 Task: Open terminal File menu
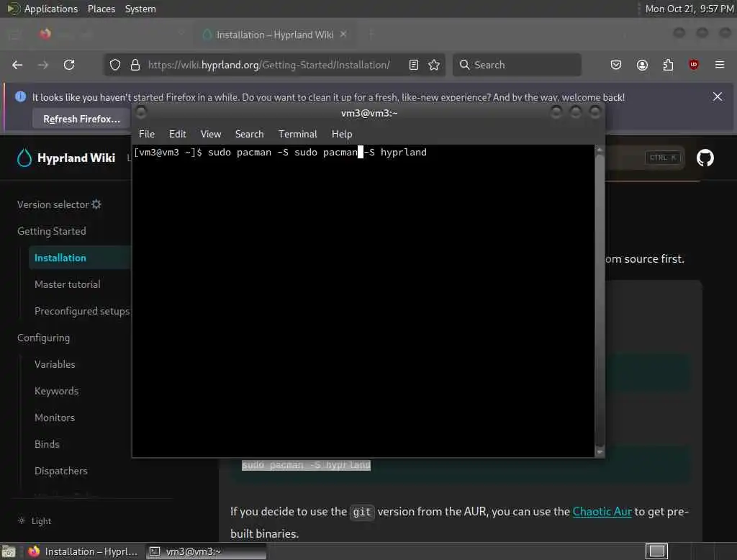(147, 134)
